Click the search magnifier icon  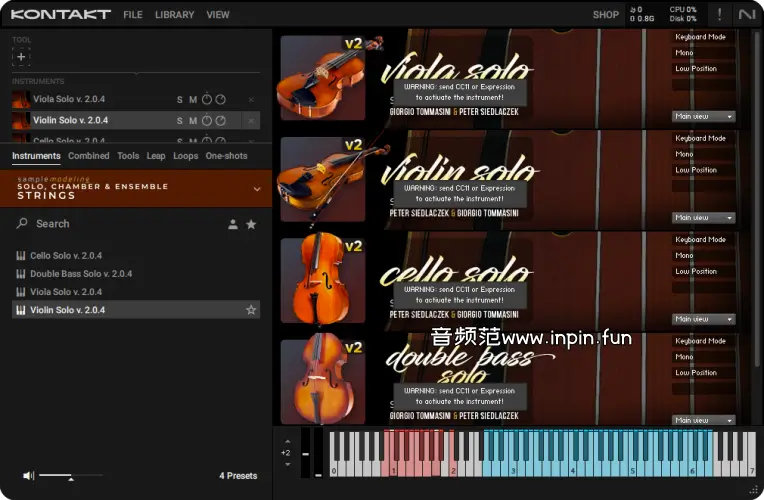[x=22, y=224]
